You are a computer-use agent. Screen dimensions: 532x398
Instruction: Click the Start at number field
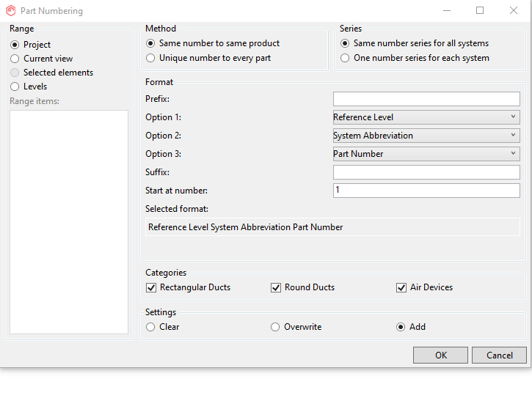(426, 191)
